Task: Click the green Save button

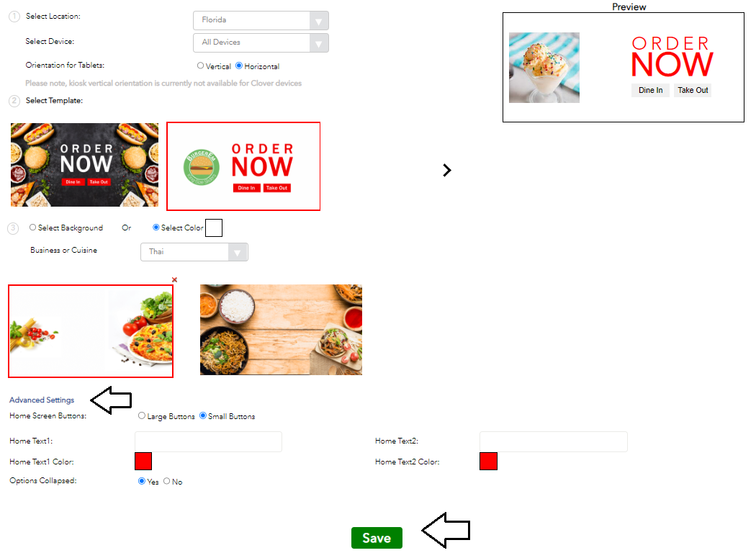Action: click(377, 538)
